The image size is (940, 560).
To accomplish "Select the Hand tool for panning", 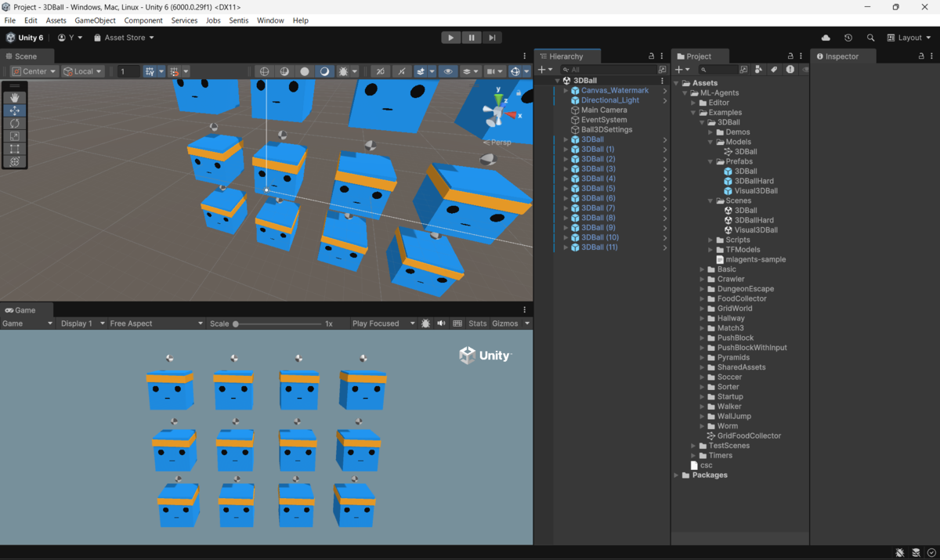I will [x=14, y=97].
